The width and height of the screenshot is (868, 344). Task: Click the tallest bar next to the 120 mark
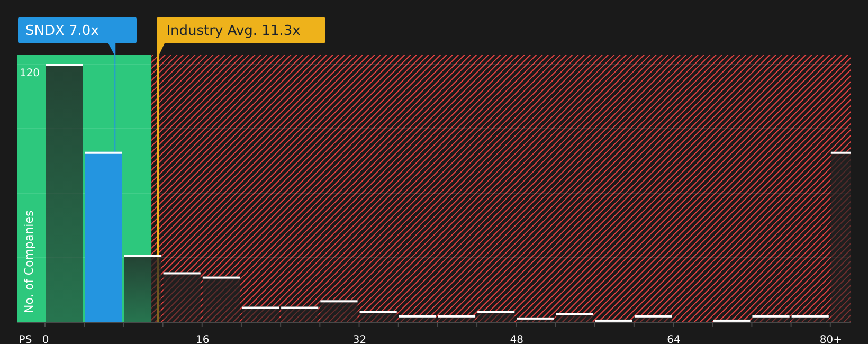click(x=64, y=193)
